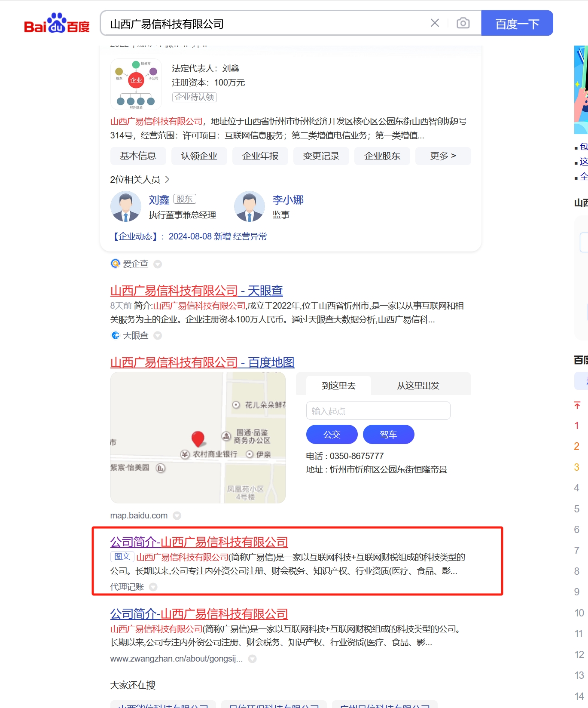Click the 驾车 route button
The width and height of the screenshot is (588, 708).
[389, 435]
